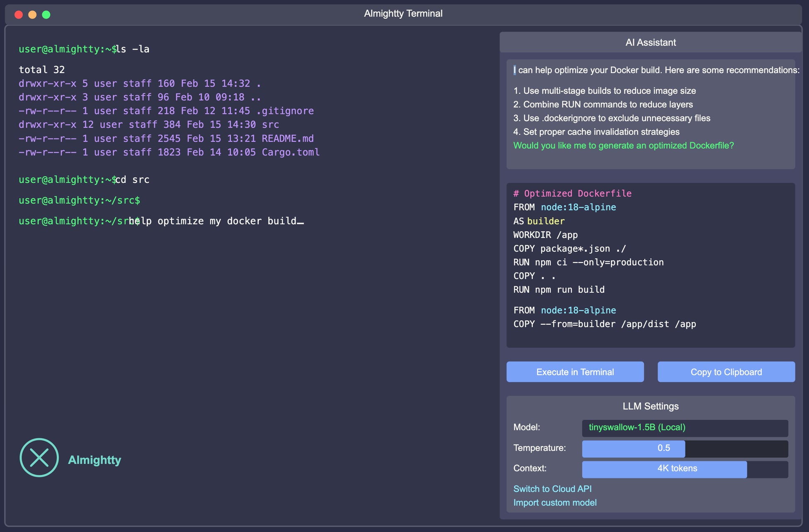Screen dimensions: 809x532
Task: Click the green maximize window button
Action: tap(46, 15)
